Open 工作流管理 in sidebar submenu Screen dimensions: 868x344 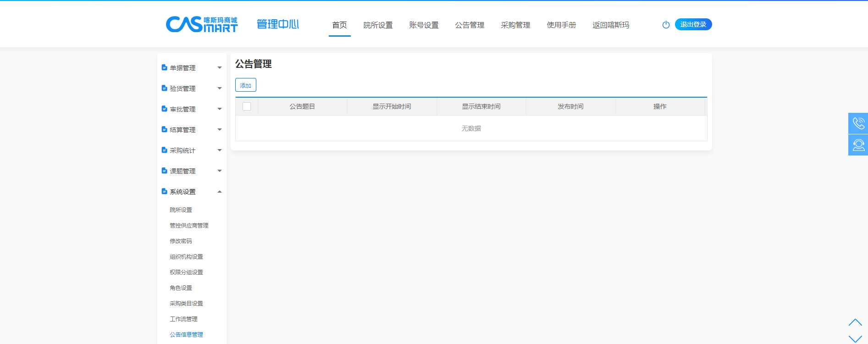tap(183, 319)
